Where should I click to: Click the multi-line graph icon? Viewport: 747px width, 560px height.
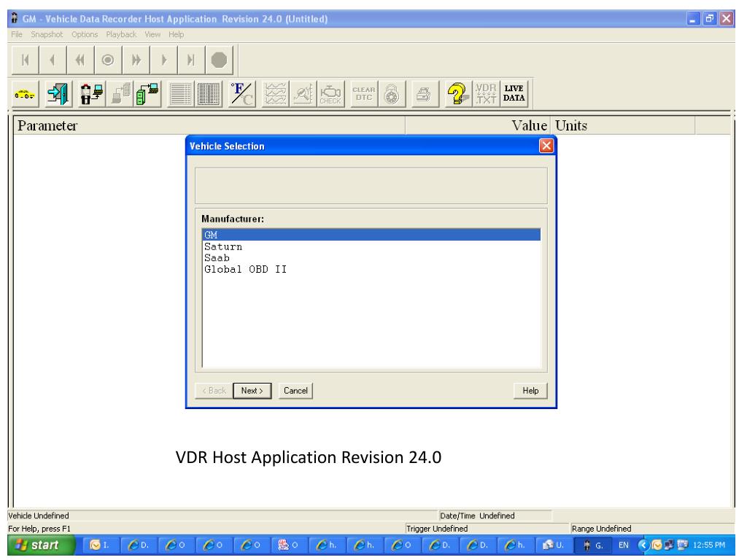pos(275,94)
